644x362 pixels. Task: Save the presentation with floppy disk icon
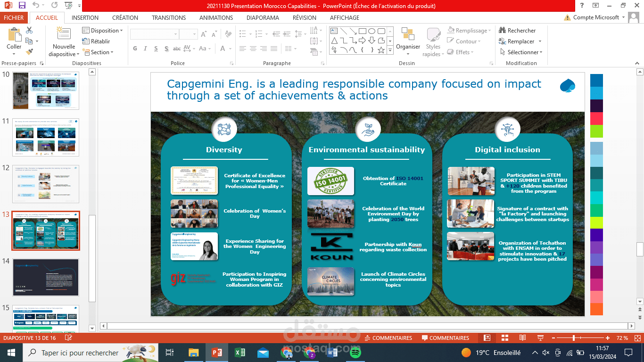tap(22, 6)
